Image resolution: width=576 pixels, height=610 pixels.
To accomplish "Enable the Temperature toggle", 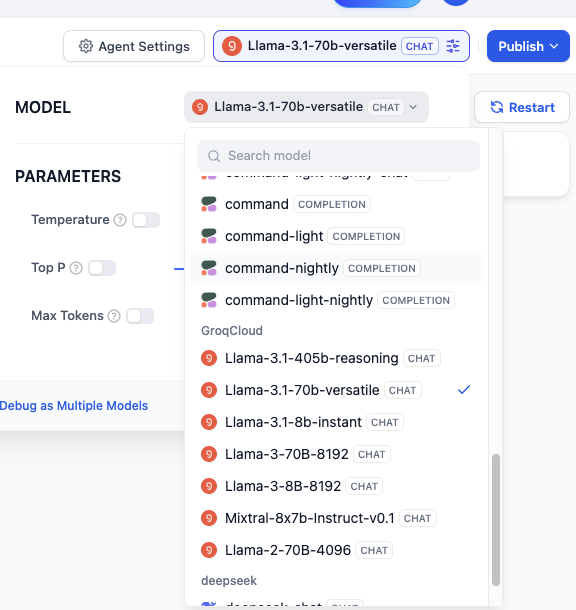I will pos(146,220).
